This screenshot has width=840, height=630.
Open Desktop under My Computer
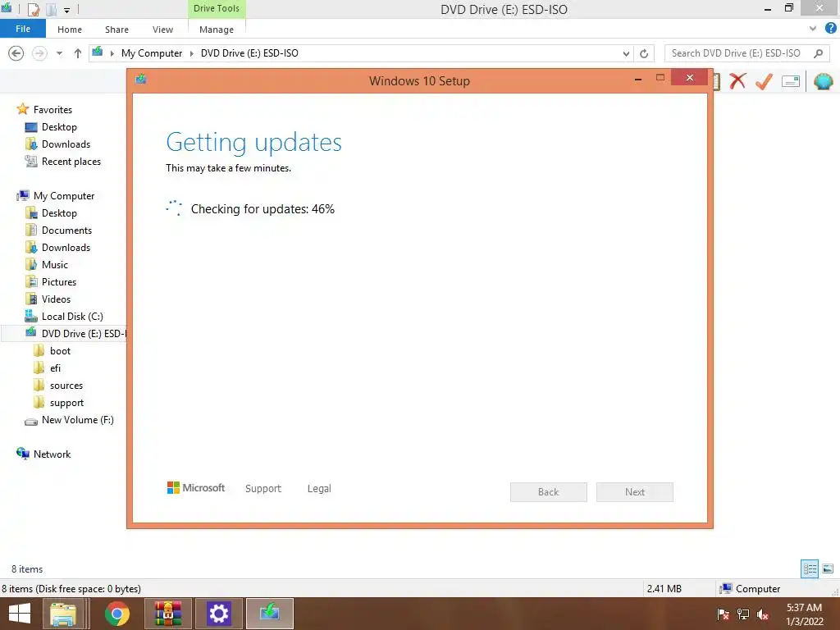point(59,213)
